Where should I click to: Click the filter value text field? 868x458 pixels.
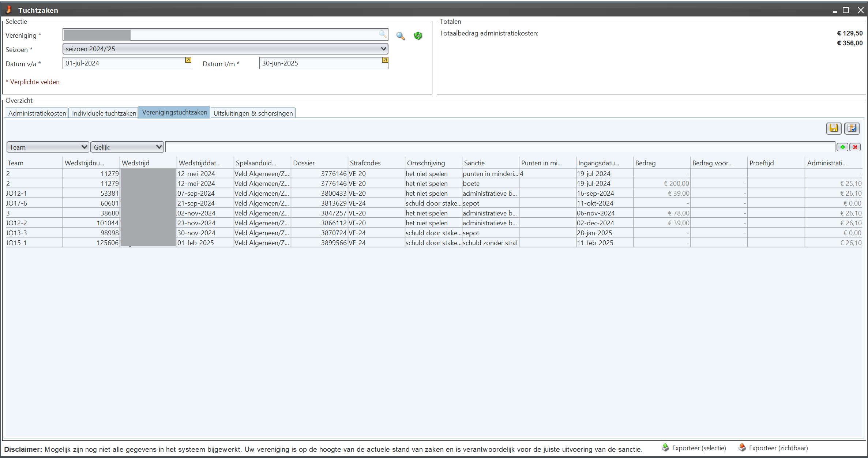click(500, 147)
